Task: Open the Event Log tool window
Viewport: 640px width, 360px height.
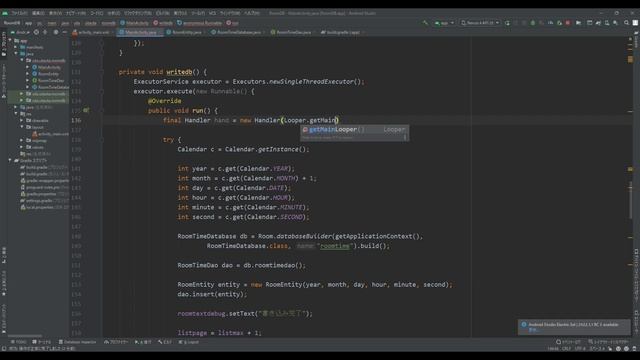Action: tap(569, 342)
